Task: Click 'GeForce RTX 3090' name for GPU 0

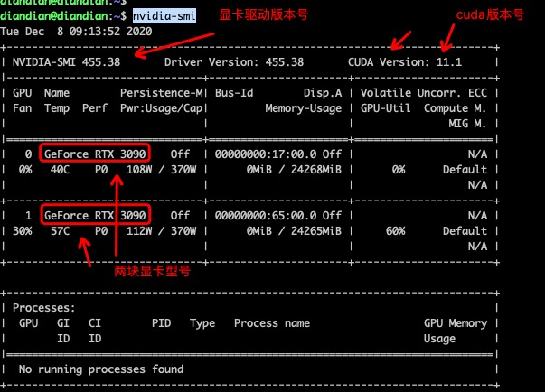Action: coord(95,154)
